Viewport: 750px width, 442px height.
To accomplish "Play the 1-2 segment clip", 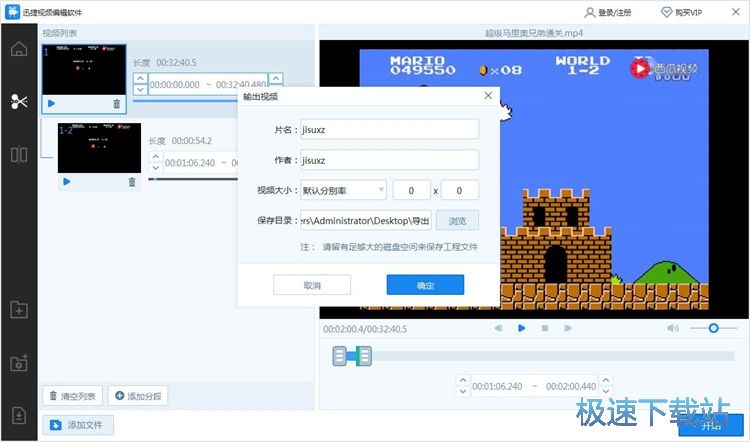I will coord(67,182).
